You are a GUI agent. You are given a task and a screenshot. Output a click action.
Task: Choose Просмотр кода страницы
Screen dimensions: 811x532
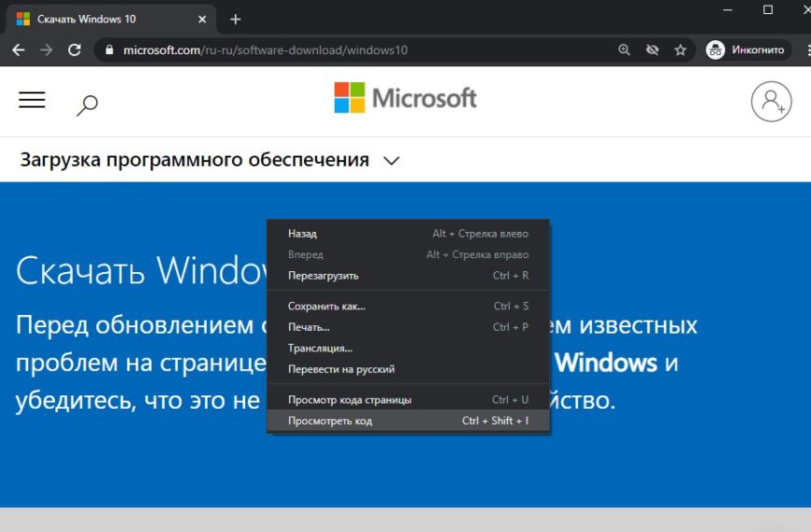(x=408, y=400)
